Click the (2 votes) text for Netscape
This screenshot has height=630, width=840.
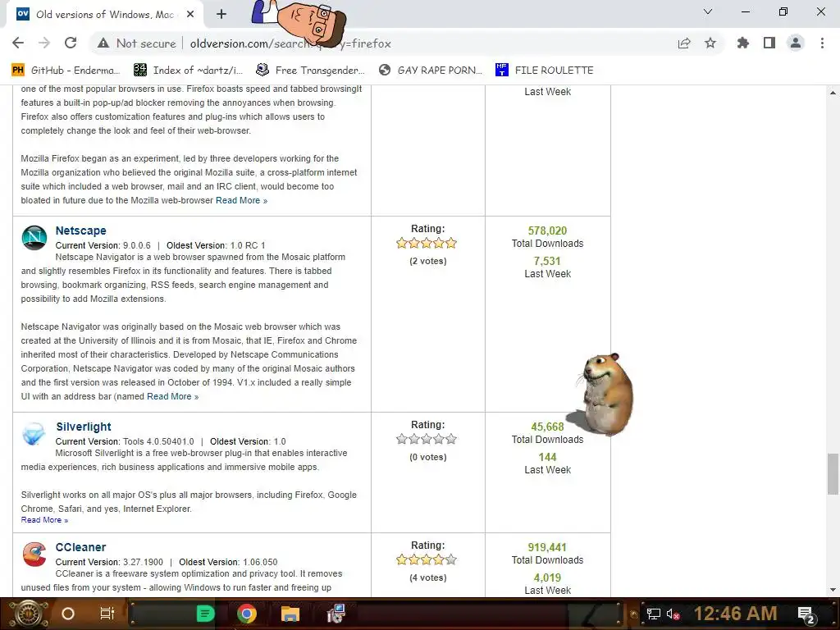pyautogui.click(x=428, y=261)
